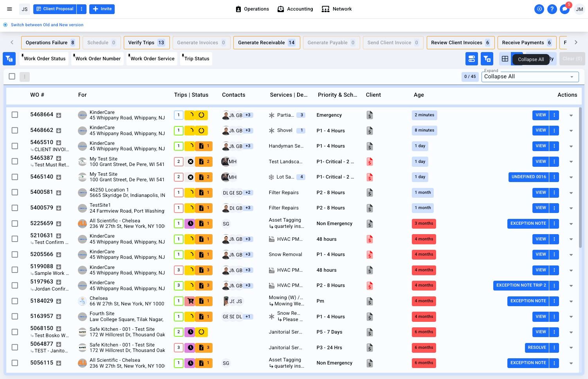The width and height of the screenshot is (588, 379).
Task: Click the saved filters icon left of Work Order Status
Action: [9, 59]
